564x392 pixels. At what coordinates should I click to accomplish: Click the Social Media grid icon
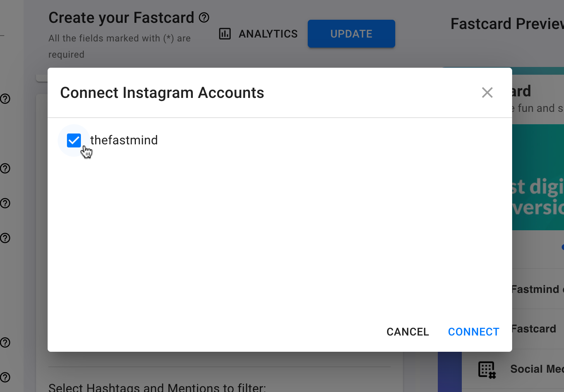click(487, 370)
